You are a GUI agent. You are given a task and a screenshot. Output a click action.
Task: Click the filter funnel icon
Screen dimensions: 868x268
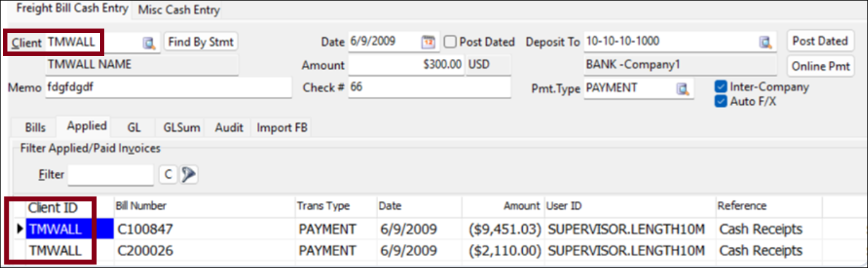click(x=188, y=175)
